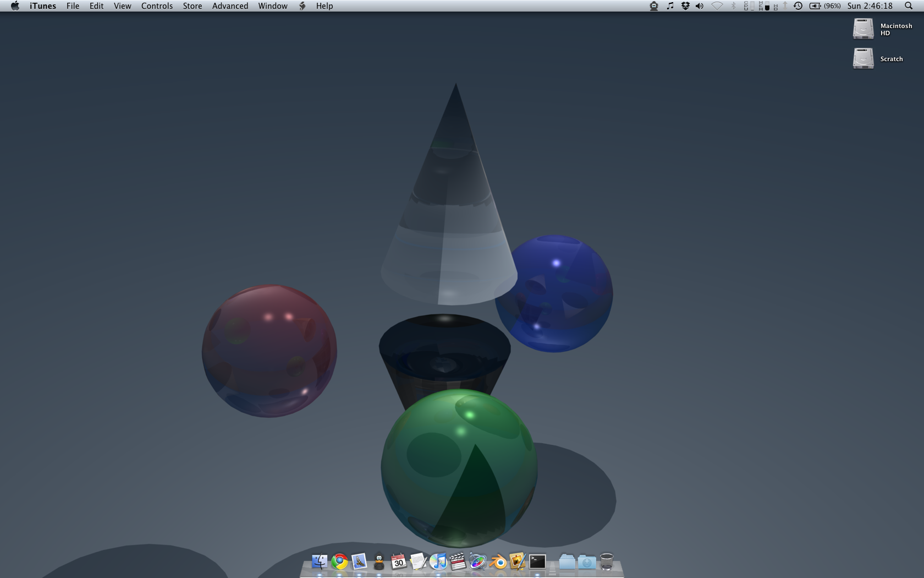Open the Wi-Fi status menu

(717, 6)
